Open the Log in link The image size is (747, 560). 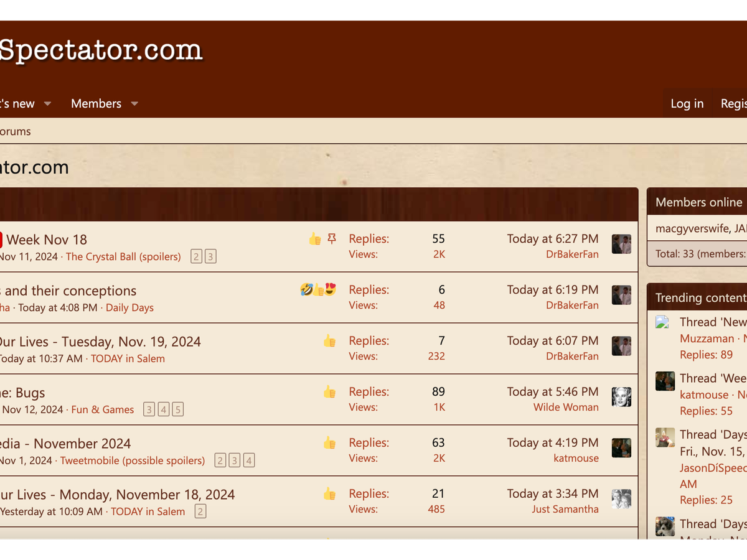pyautogui.click(x=687, y=104)
